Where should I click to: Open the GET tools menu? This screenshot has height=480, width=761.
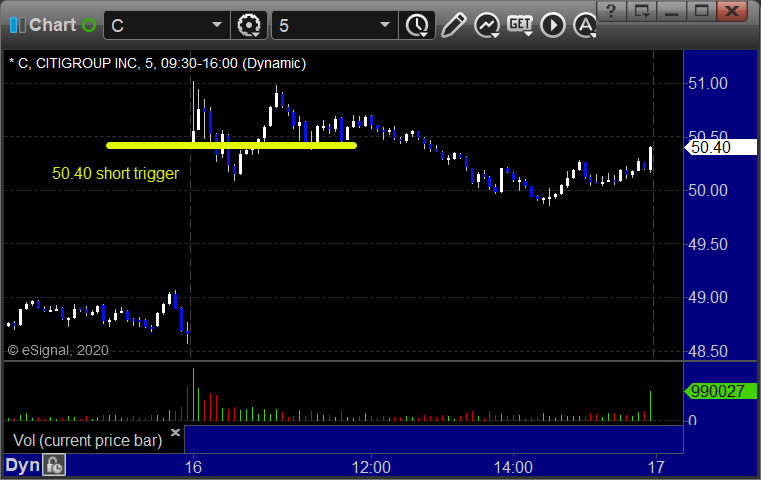tap(520, 25)
